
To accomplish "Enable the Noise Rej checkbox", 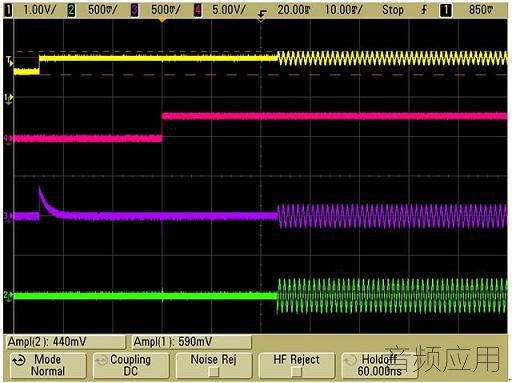I will [x=214, y=372].
